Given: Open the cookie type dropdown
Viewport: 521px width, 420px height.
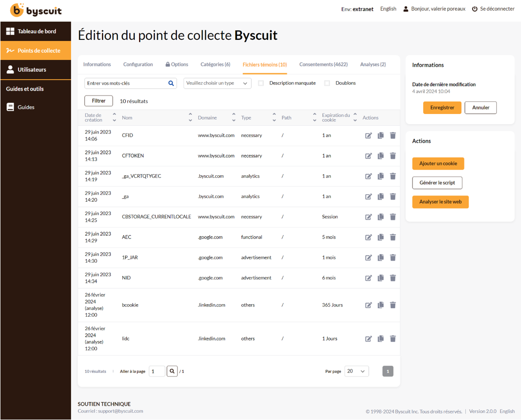Looking at the screenshot, I should (217, 83).
